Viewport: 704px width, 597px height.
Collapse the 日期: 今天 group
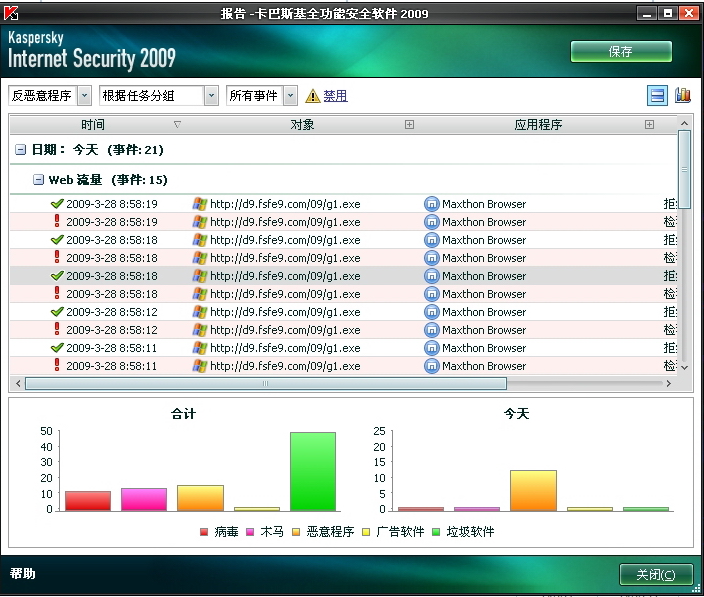[x=21, y=149]
